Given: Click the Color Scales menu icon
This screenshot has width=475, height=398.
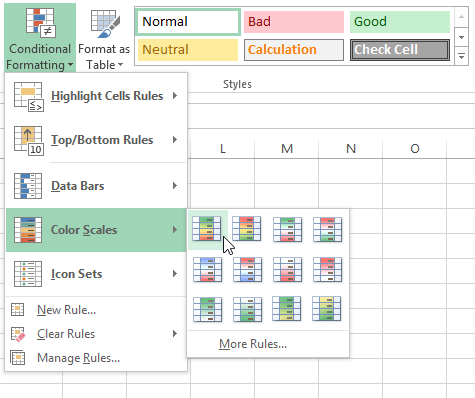Looking at the screenshot, I should (x=28, y=230).
